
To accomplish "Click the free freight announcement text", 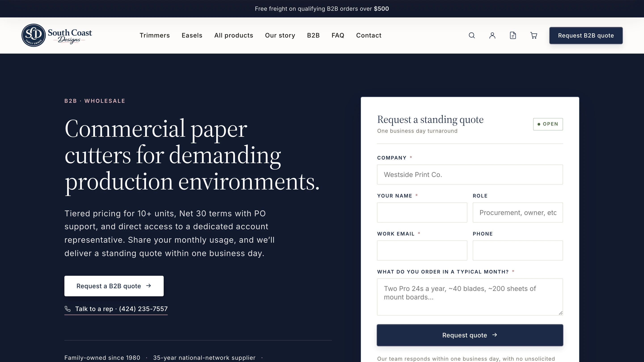I will tap(322, 9).
